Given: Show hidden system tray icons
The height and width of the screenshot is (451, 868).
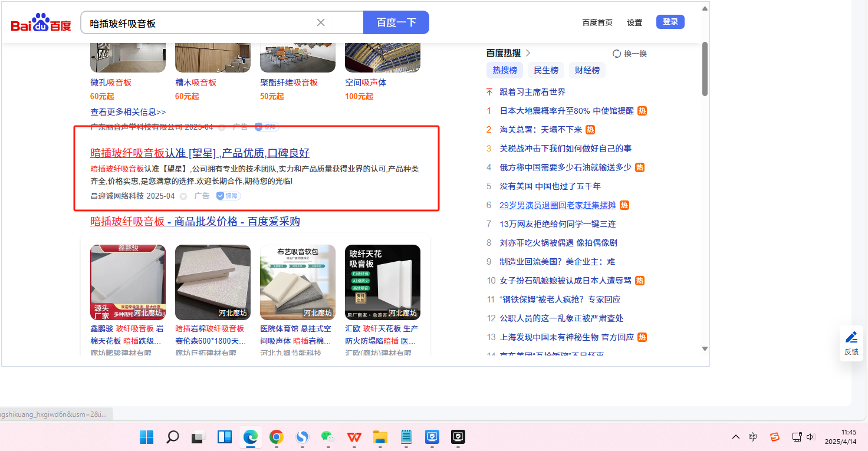Looking at the screenshot, I should pyautogui.click(x=736, y=437).
